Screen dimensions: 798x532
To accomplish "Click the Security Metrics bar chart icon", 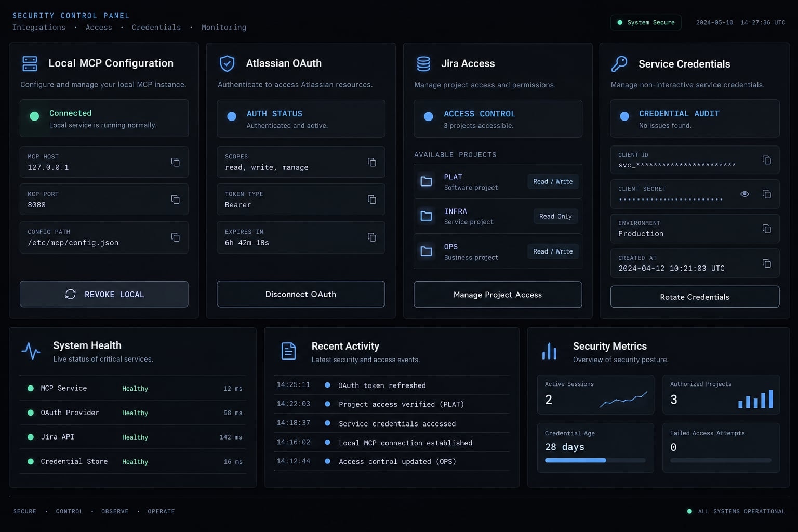I will pyautogui.click(x=549, y=351).
